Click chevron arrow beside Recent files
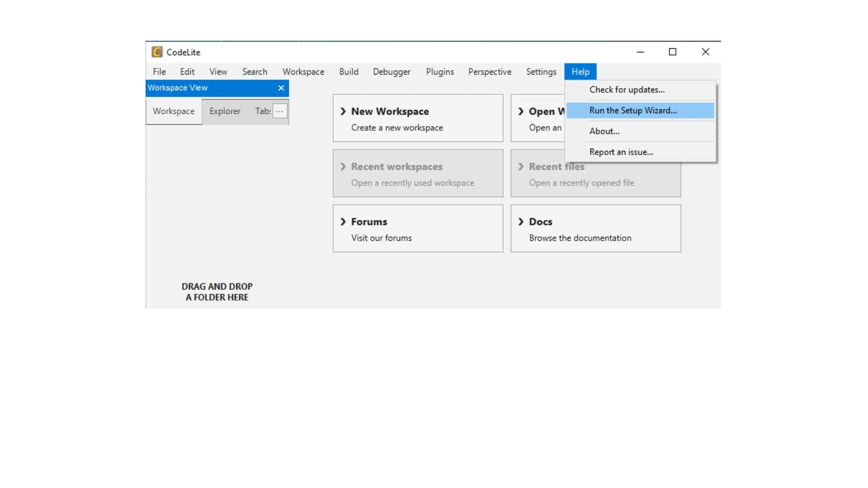This screenshot has width=868, height=488. (x=521, y=167)
